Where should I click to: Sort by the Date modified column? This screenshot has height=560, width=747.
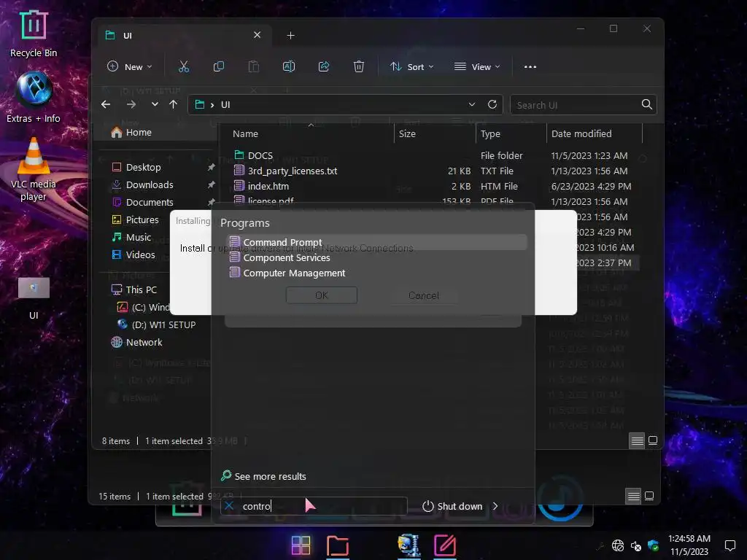click(581, 134)
